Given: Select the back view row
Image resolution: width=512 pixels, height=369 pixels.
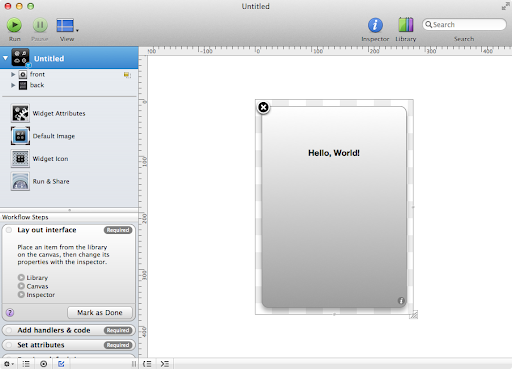Looking at the screenshot, I should tap(69, 85).
